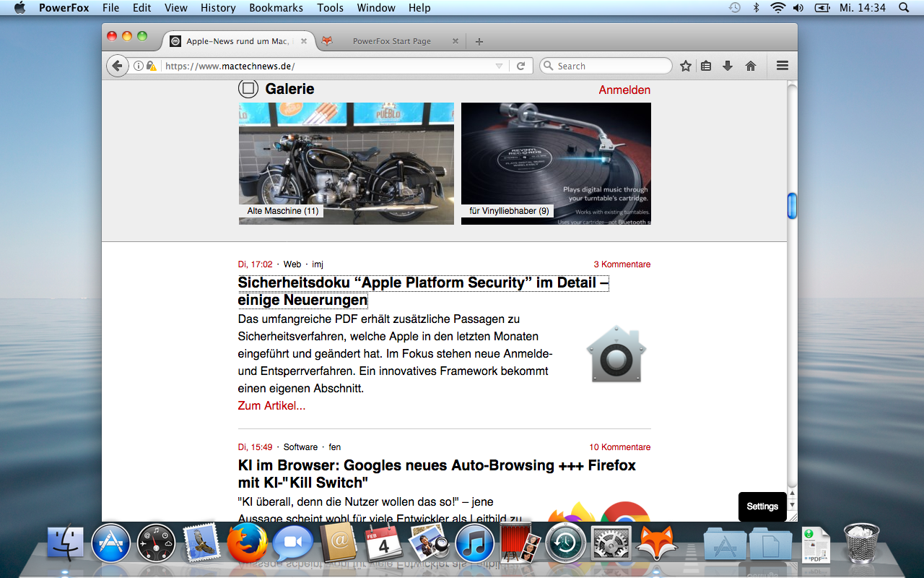924x578 pixels.
Task: Bookmark this page with the star icon
Action: click(x=686, y=66)
